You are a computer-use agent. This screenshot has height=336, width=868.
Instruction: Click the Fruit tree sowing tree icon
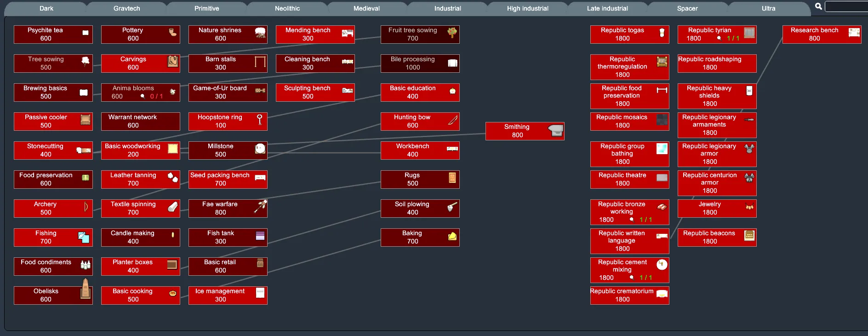452,33
